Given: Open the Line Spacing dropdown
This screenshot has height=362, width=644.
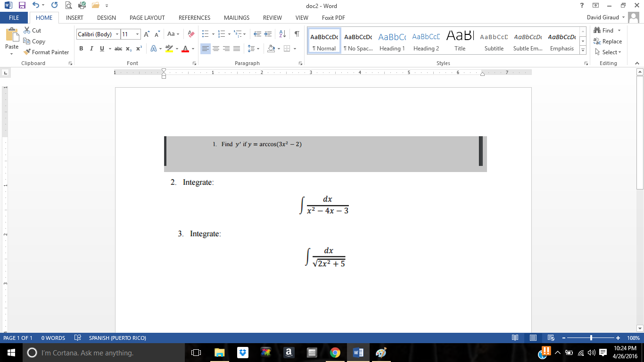Looking at the screenshot, I should pos(253,49).
